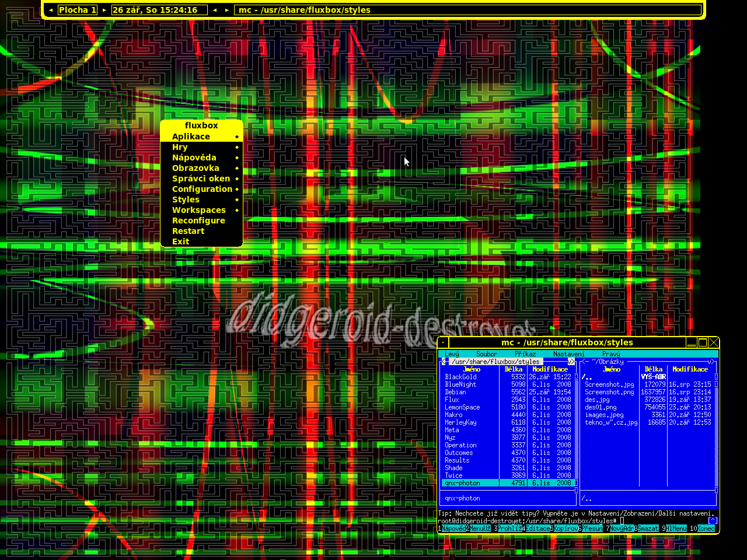Image resolution: width=747 pixels, height=560 pixels.
Task: Click the [^] command history button
Action: point(713,521)
